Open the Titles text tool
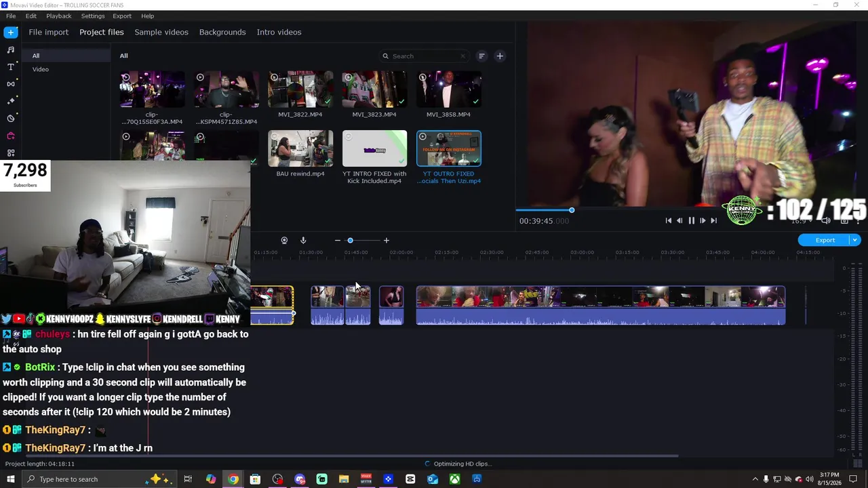The height and width of the screenshot is (488, 868). click(11, 67)
